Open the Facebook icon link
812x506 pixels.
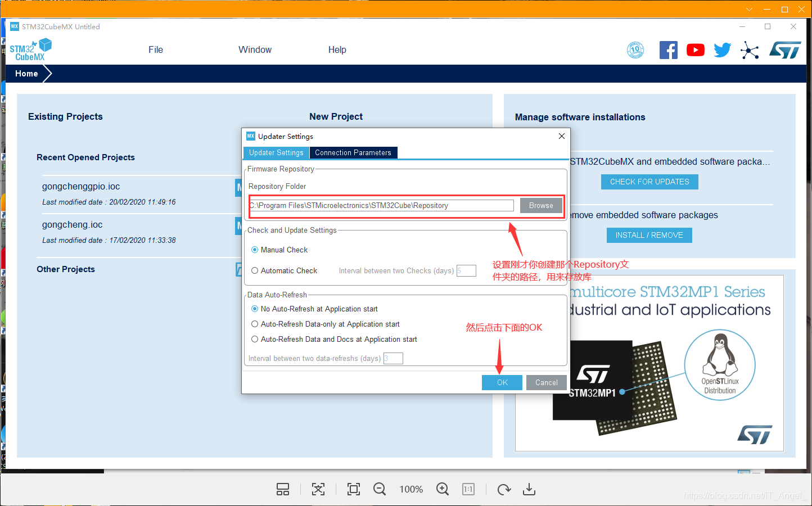(x=668, y=50)
